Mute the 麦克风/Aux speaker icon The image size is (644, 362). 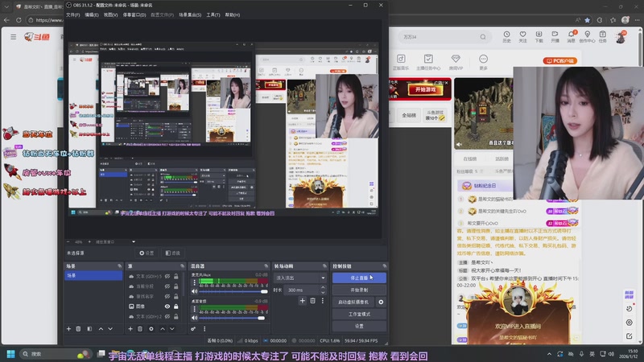click(194, 291)
